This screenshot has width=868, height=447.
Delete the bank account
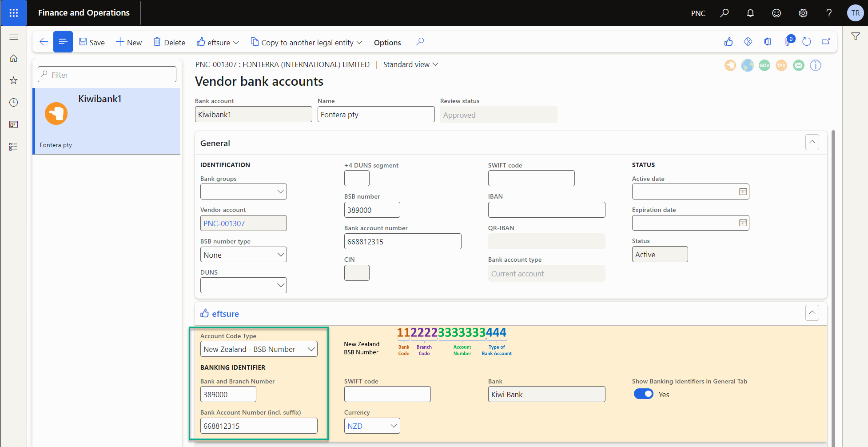point(169,42)
